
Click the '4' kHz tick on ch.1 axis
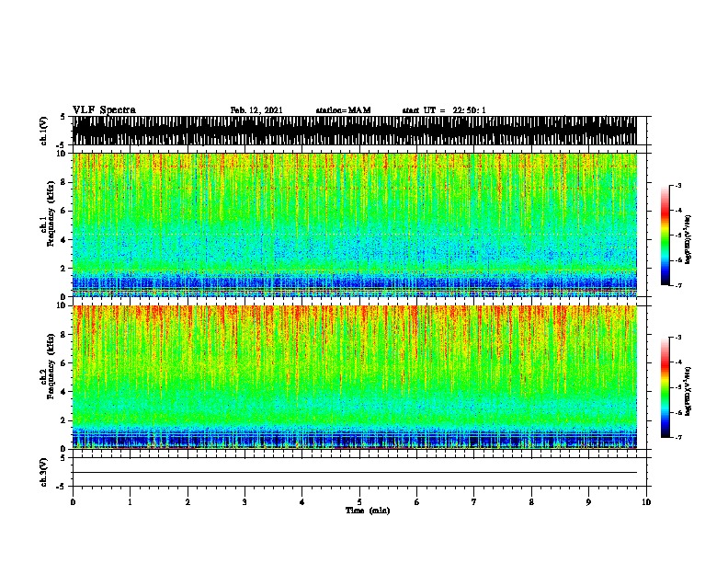64,240
